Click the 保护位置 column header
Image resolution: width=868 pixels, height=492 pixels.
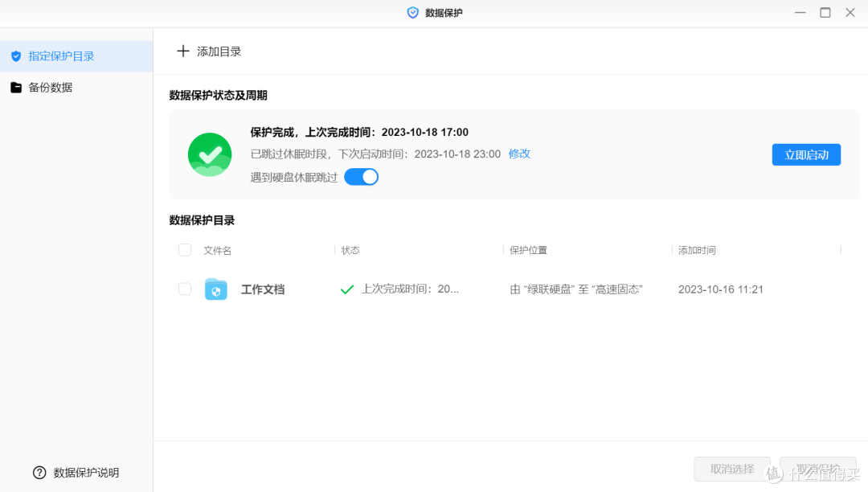coord(528,250)
